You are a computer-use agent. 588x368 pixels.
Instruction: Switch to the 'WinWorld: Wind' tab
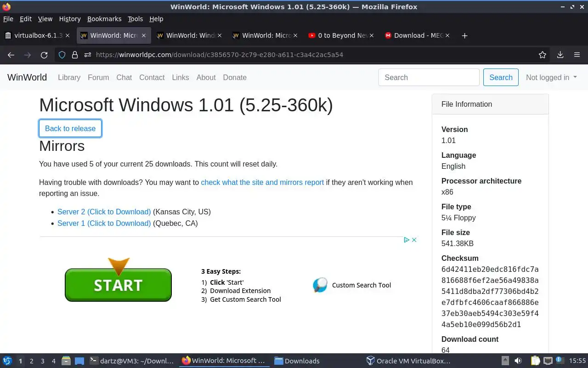coord(188,35)
